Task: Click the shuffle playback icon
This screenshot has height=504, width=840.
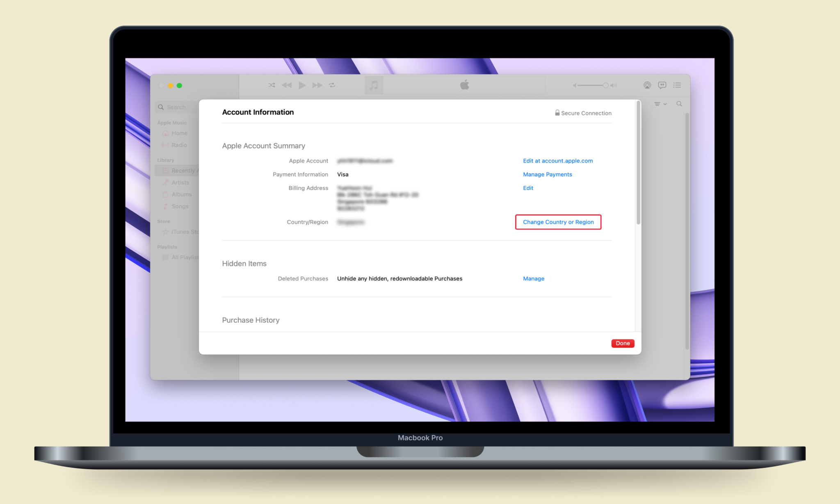Action: click(x=272, y=85)
